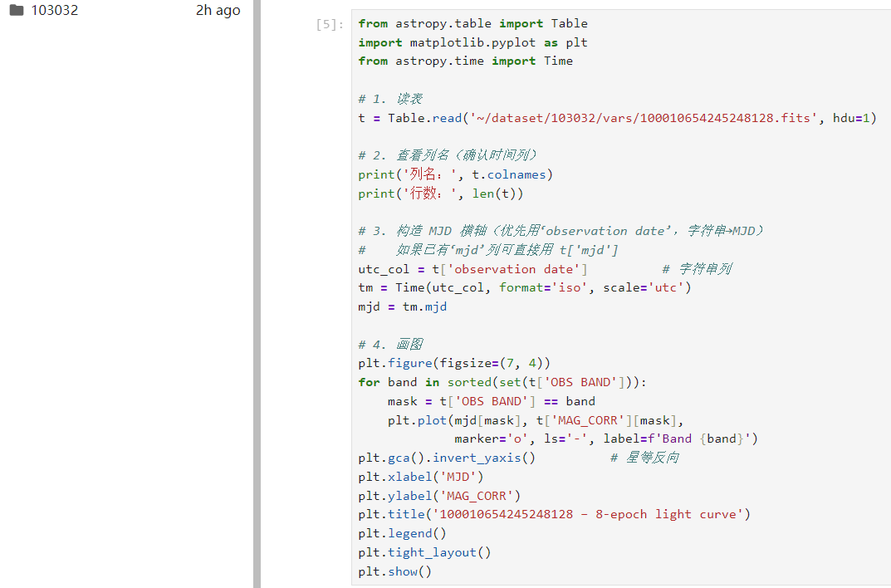Image resolution: width=891 pixels, height=588 pixels.
Task: Place cursor on the utc_col assignment line
Action: [472, 269]
